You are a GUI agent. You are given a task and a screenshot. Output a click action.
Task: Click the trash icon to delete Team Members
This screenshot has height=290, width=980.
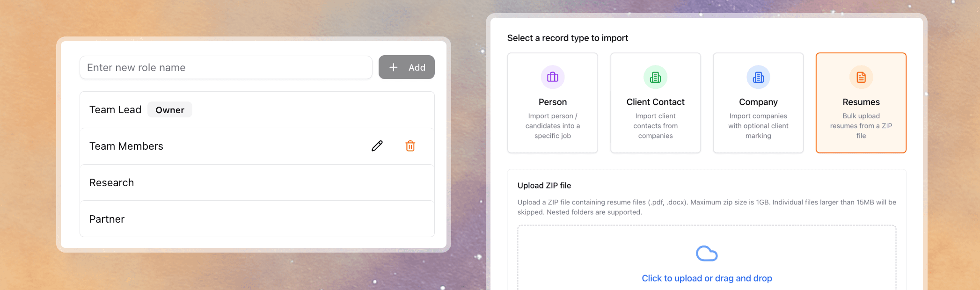click(x=410, y=146)
